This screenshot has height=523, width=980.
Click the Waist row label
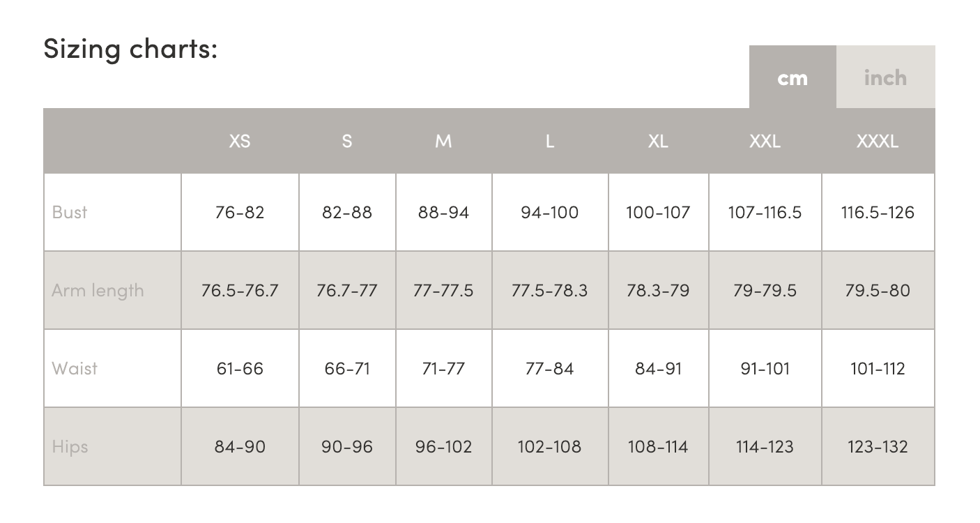pyautogui.click(x=75, y=368)
